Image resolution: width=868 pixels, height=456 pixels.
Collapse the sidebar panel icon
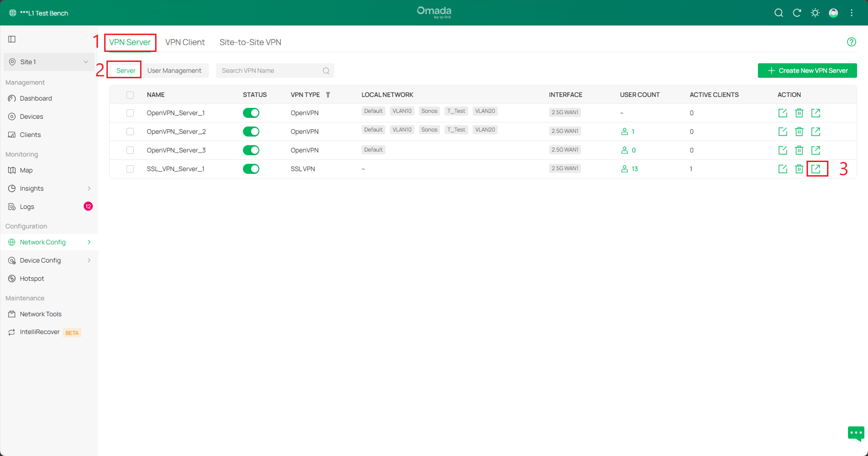coord(12,39)
